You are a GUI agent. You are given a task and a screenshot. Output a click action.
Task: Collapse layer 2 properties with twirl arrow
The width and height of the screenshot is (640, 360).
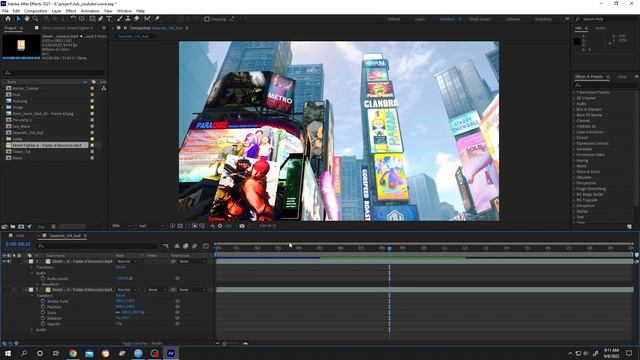(26, 289)
